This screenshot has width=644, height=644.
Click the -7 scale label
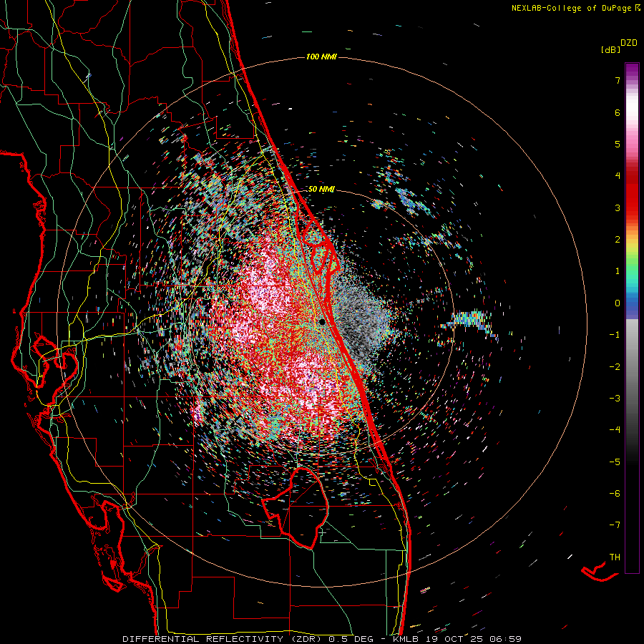(x=615, y=525)
